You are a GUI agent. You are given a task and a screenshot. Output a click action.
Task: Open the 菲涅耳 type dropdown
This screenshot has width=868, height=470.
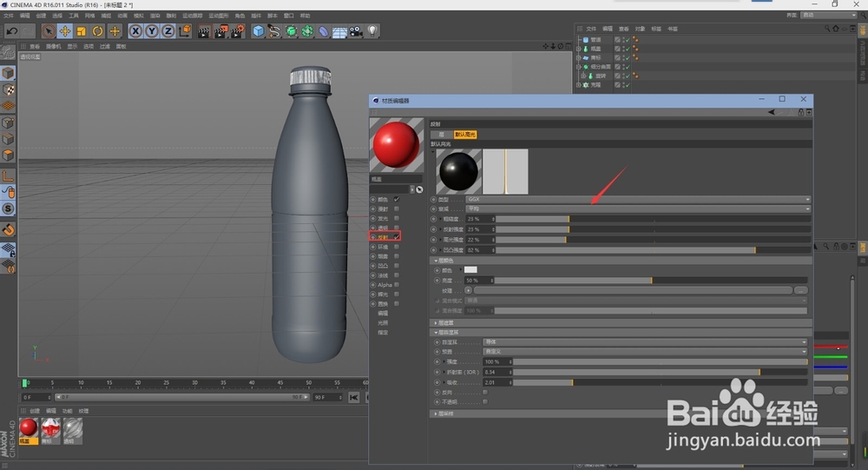(645, 342)
